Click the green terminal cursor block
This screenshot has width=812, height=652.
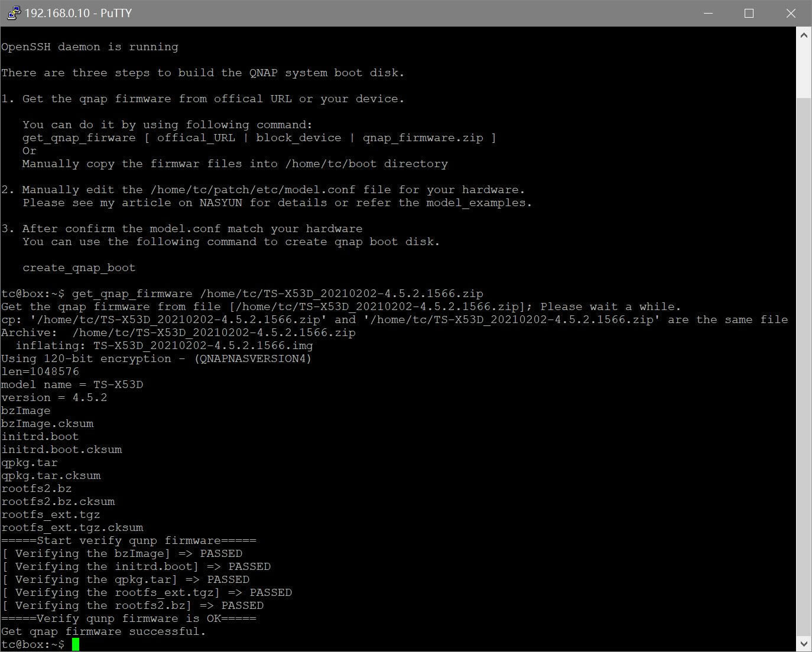pos(76,644)
